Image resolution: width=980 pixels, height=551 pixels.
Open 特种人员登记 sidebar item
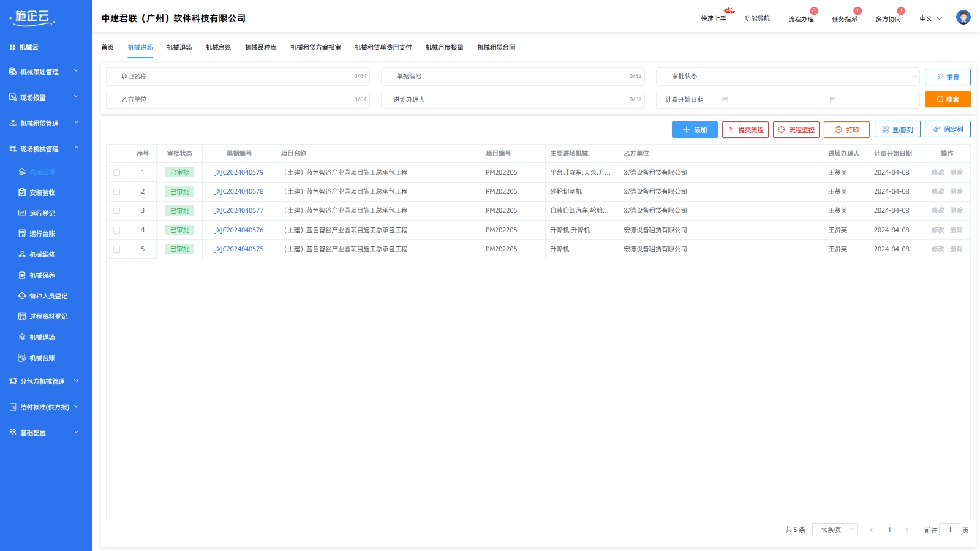48,296
